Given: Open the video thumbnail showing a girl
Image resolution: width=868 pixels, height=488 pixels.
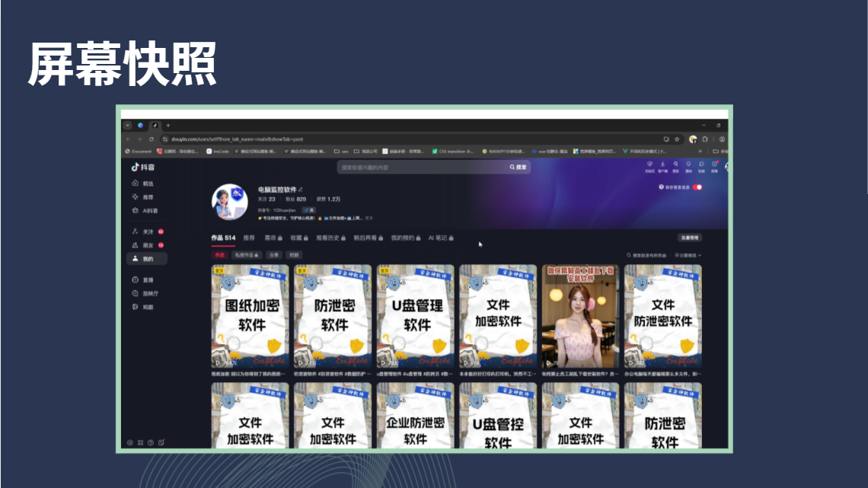Looking at the screenshot, I should pos(580,317).
